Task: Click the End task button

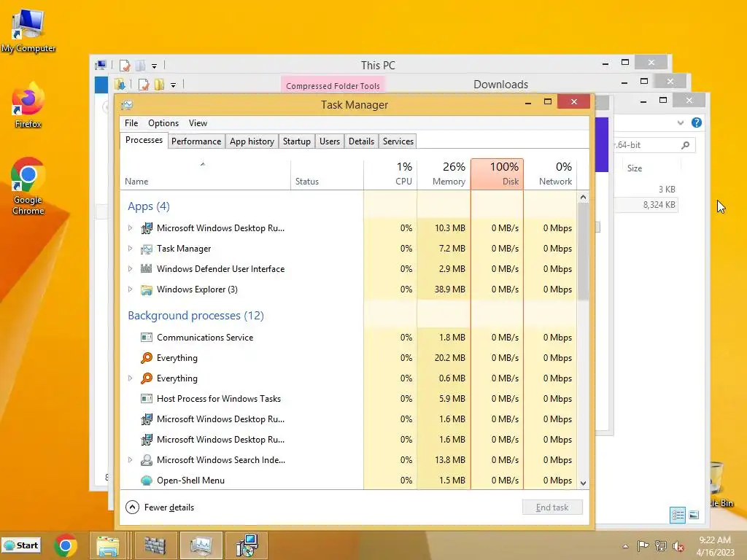Action: [x=552, y=507]
